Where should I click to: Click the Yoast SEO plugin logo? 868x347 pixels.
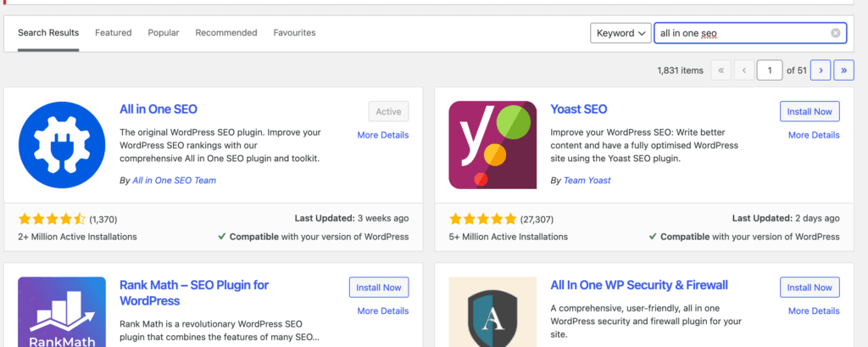click(x=492, y=144)
